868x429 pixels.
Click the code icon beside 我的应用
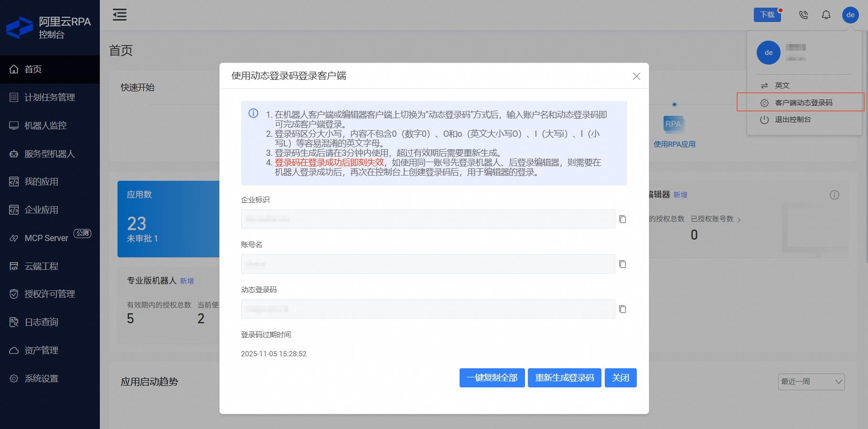click(14, 182)
